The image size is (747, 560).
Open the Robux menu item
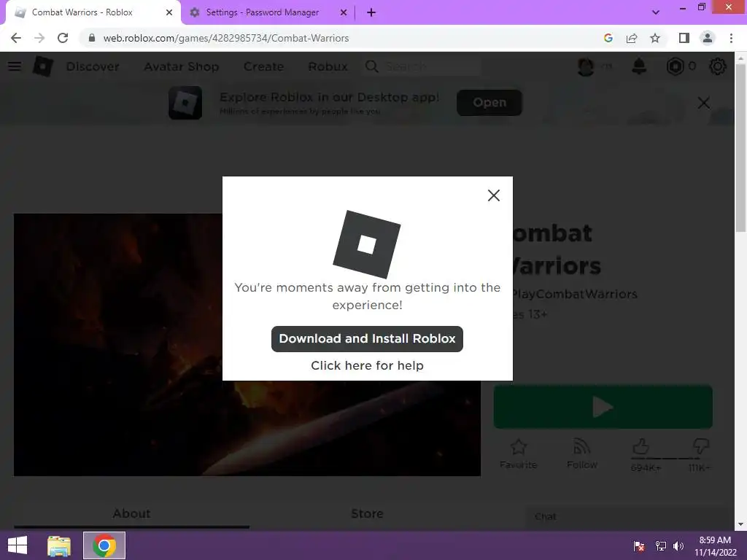click(328, 66)
